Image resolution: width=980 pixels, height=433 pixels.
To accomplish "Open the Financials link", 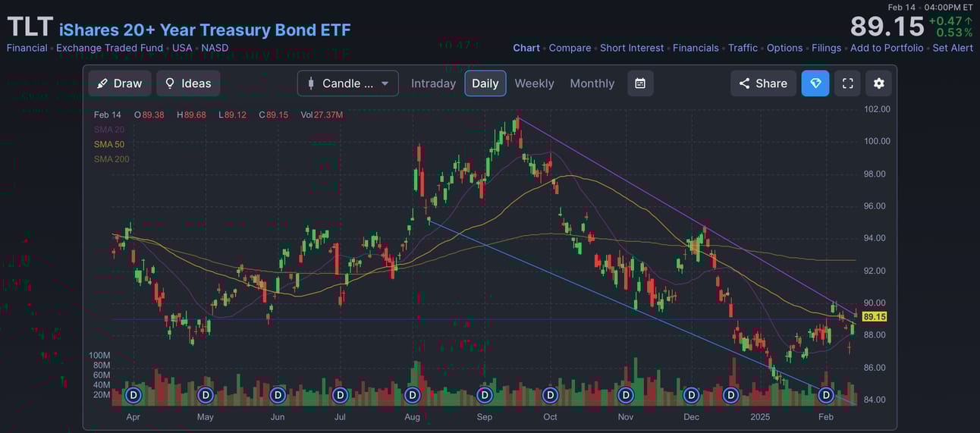I will pos(696,48).
